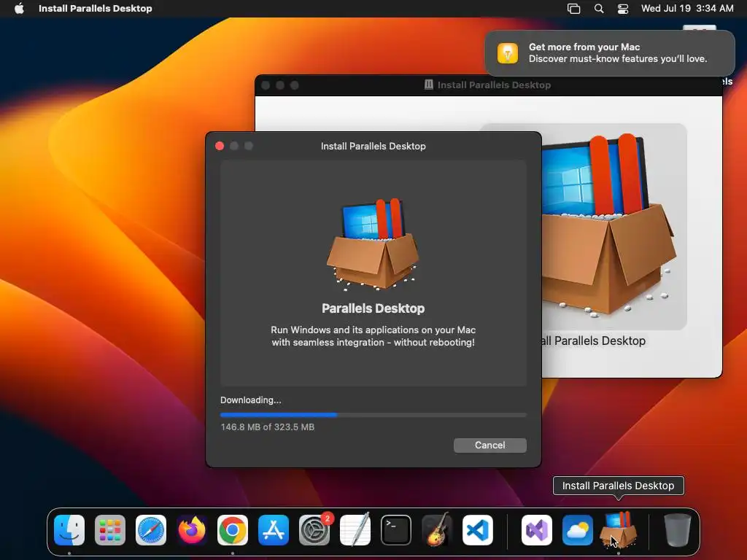Close the Install Parallels Desktop dialog
The height and width of the screenshot is (560, 747).
[x=220, y=146]
